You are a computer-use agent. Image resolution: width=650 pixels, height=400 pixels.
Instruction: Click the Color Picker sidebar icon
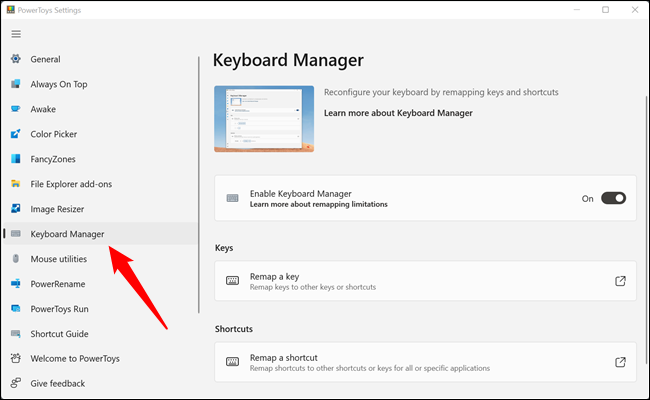click(16, 134)
